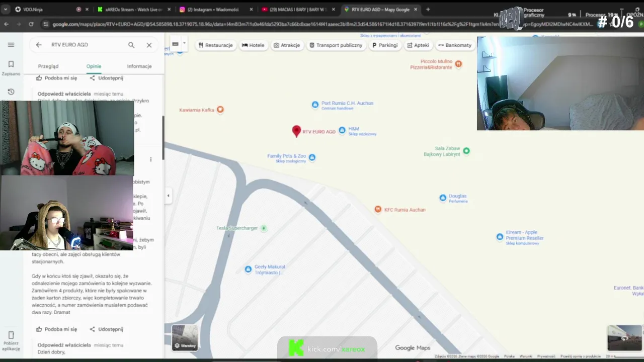
Task: Filter map by Hotele
Action: [253, 45]
